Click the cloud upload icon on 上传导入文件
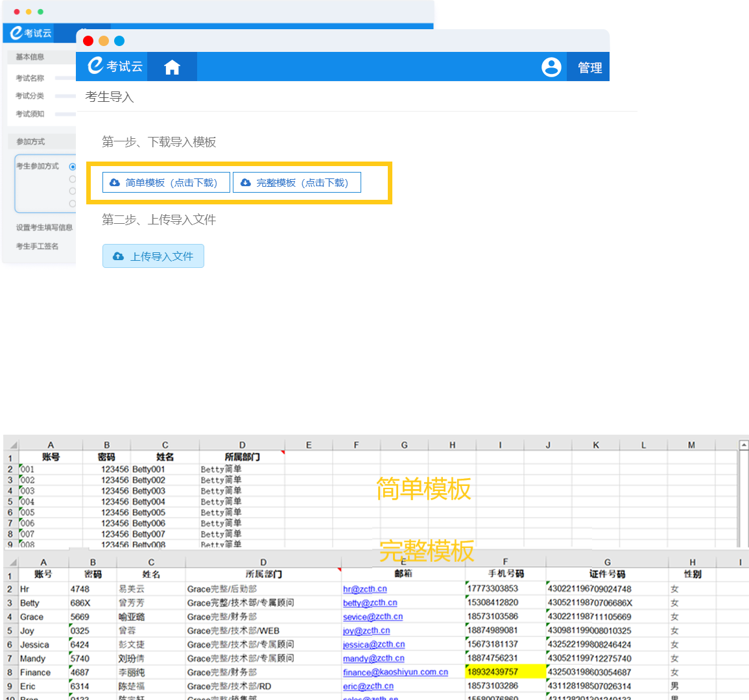The image size is (749, 700). tap(118, 256)
